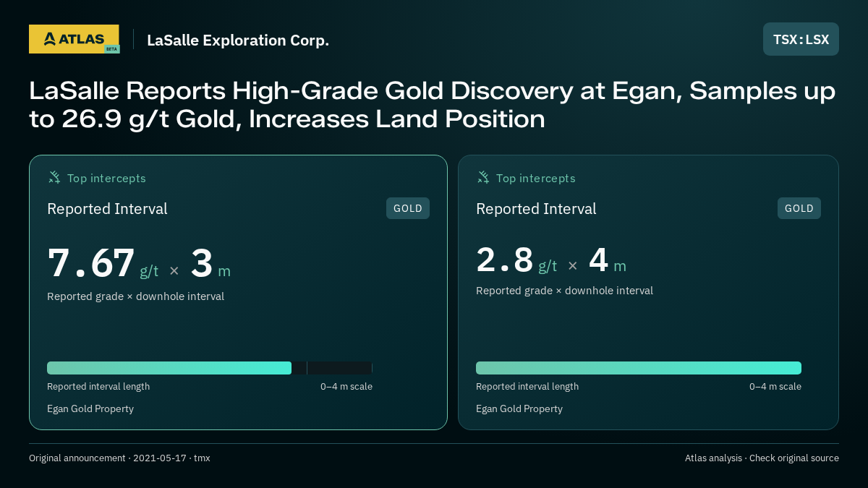Viewport: 868px width, 488px height.
Task: Click '0–4 m scale' label in the 2.8 g/t card
Action: (x=775, y=387)
